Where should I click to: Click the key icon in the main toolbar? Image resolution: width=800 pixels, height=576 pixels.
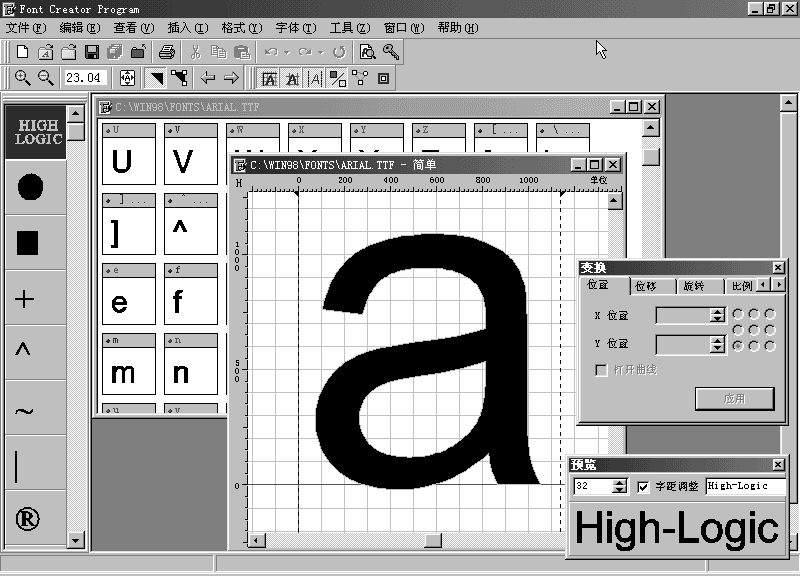(x=391, y=52)
